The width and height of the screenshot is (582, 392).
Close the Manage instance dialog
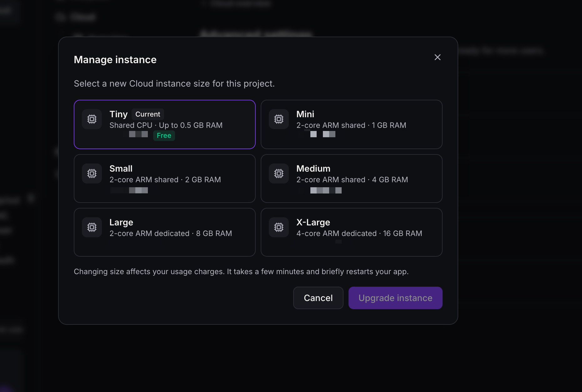[438, 57]
